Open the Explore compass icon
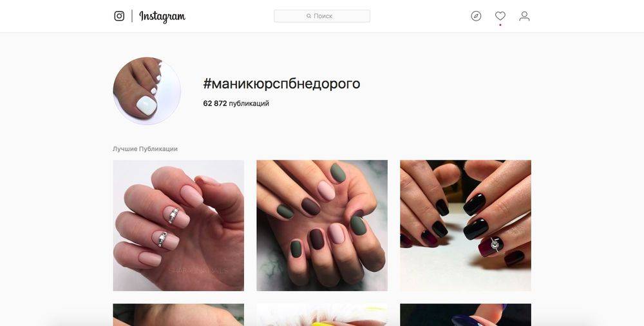The width and height of the screenshot is (644, 326). click(x=476, y=16)
